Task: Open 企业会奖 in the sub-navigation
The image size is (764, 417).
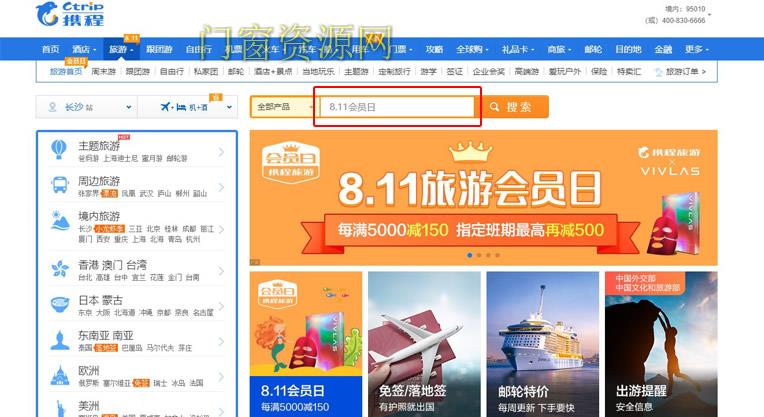Action: click(489, 72)
